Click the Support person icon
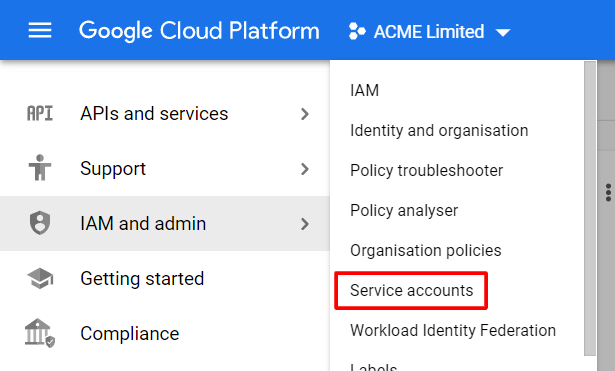615x371 pixels. click(x=40, y=167)
